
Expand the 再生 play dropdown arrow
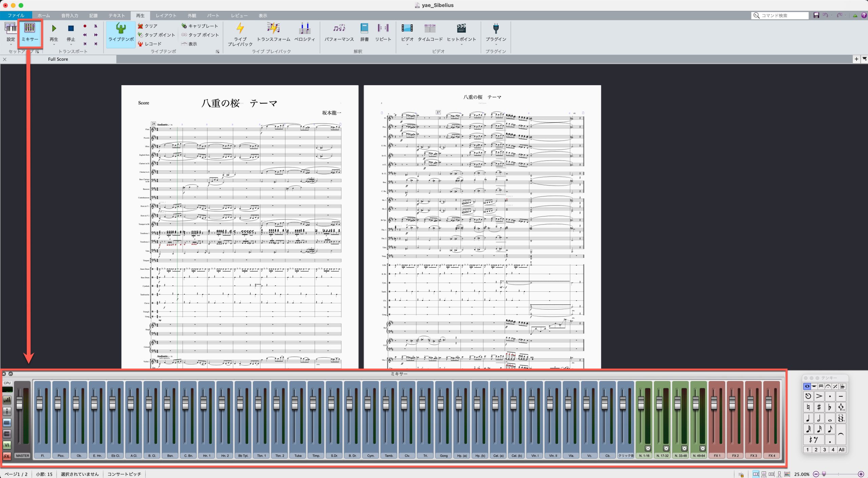click(x=54, y=44)
